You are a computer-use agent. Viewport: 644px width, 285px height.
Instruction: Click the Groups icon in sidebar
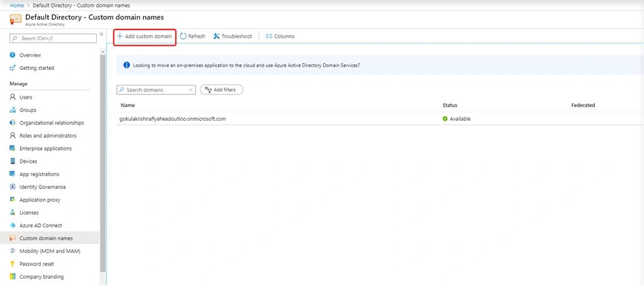click(x=13, y=110)
